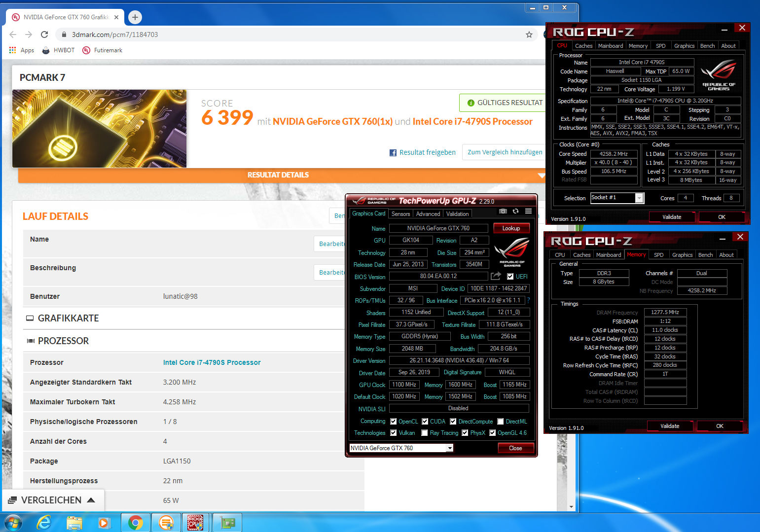The width and height of the screenshot is (760, 532).
Task: Switch to Advanced tab in GPU-Z
Action: click(428, 214)
